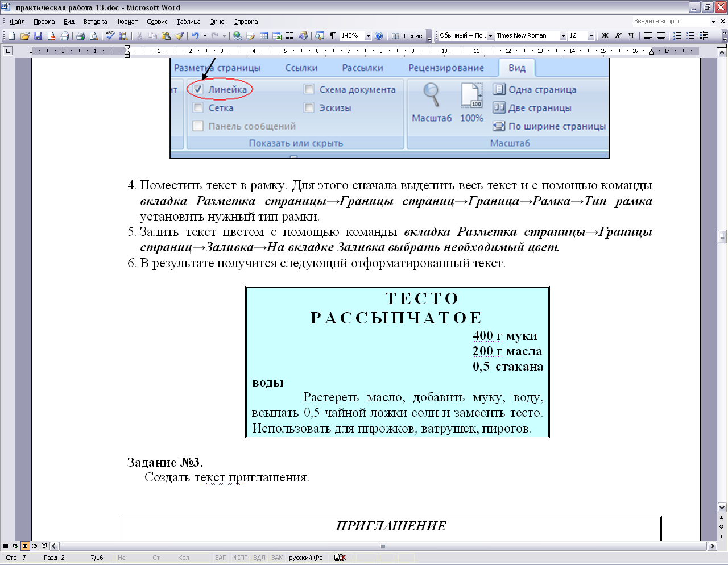Toggle the Drawing toolbar icon
The image size is (728, 565).
303,36
